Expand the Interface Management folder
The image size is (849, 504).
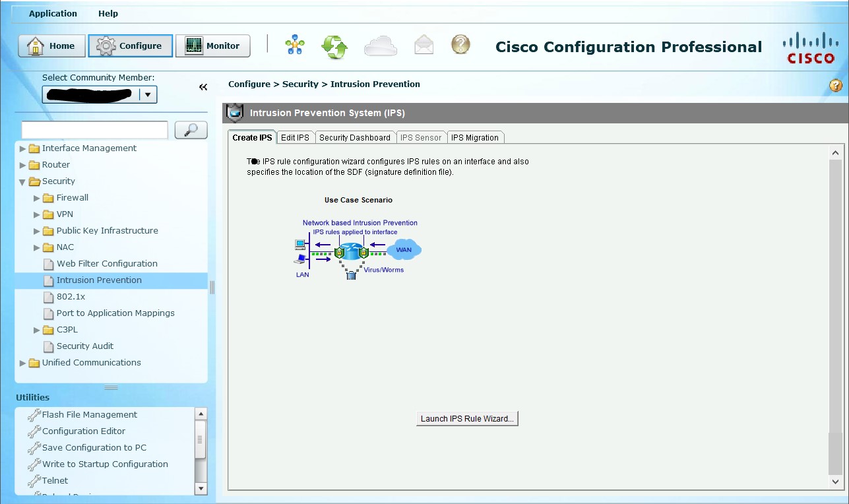tap(23, 148)
